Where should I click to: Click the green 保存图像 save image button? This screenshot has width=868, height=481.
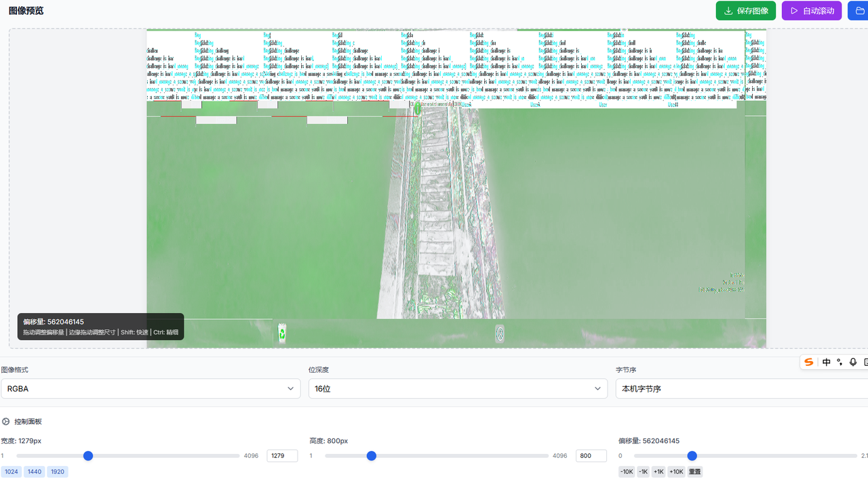(x=745, y=11)
